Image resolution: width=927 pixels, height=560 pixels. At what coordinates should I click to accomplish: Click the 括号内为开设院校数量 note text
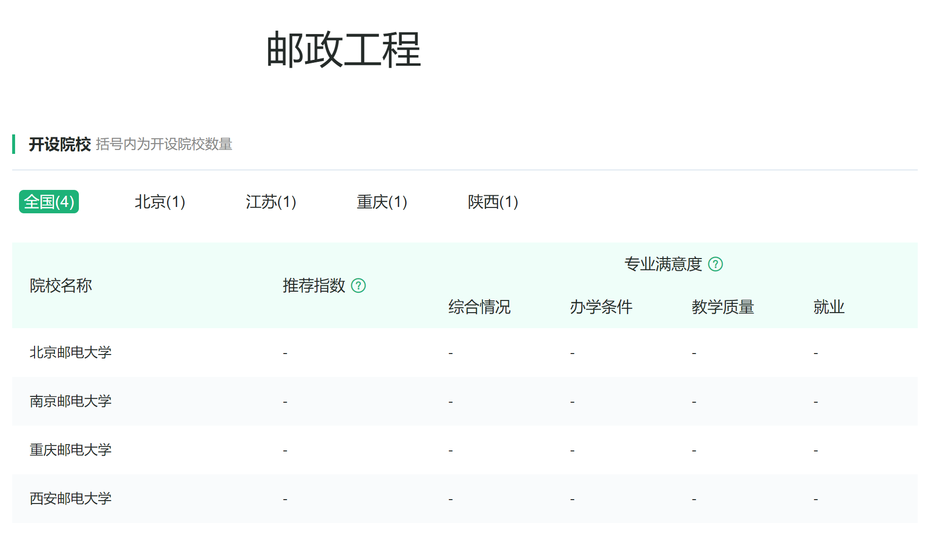tap(164, 144)
